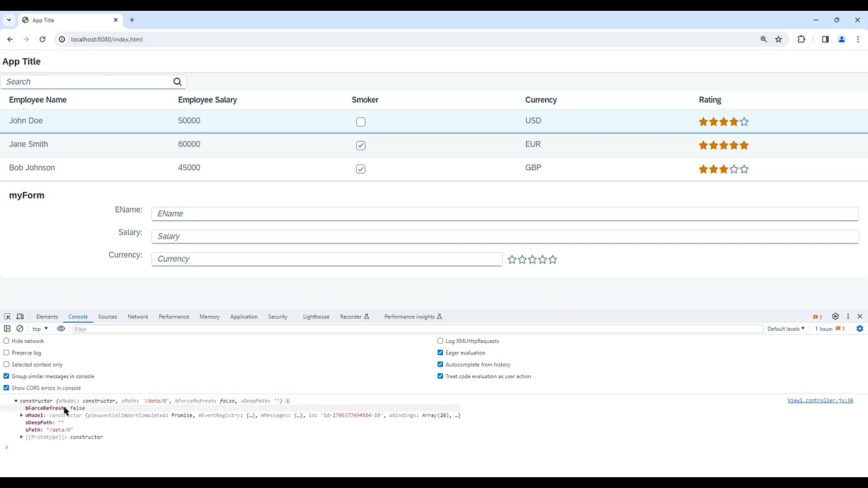The image size is (868, 488).
Task: Disable Eager evaluation
Action: click(440, 352)
